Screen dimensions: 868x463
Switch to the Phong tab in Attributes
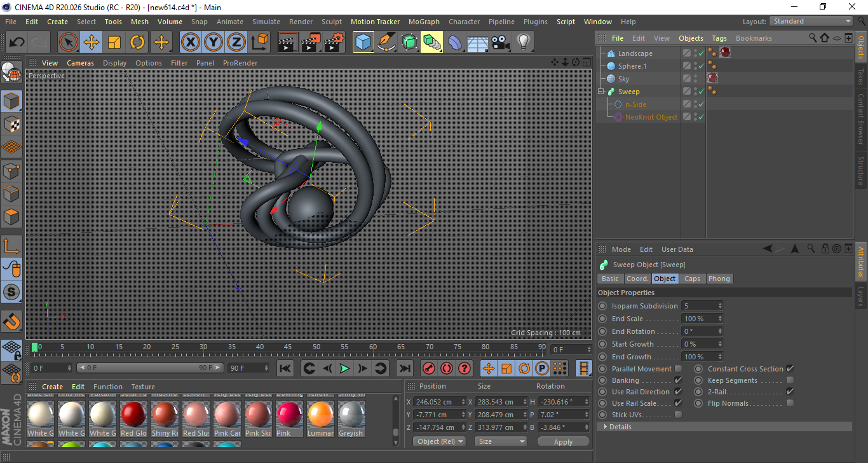coord(719,278)
